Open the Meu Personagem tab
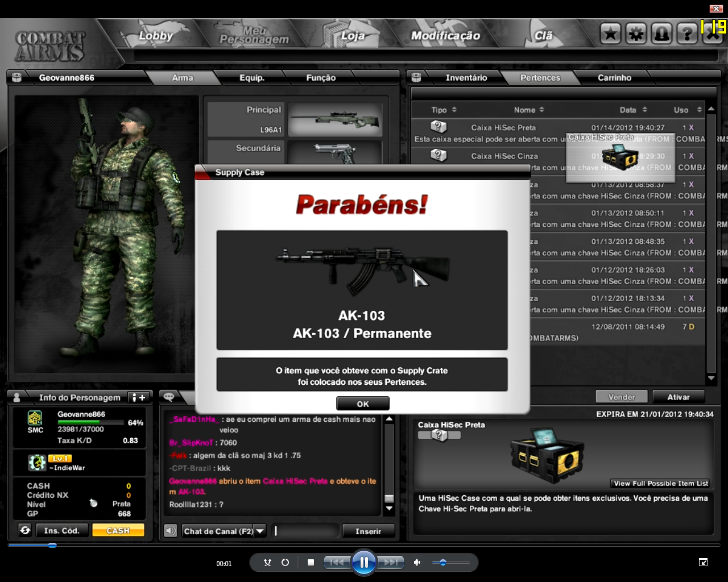The width and height of the screenshot is (728, 582). click(254, 35)
